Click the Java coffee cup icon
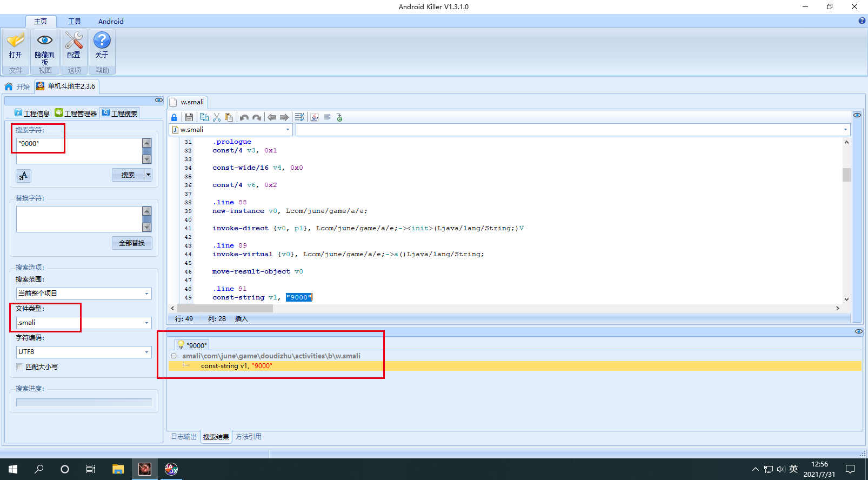Viewport: 868px width, 480px height. click(315, 117)
